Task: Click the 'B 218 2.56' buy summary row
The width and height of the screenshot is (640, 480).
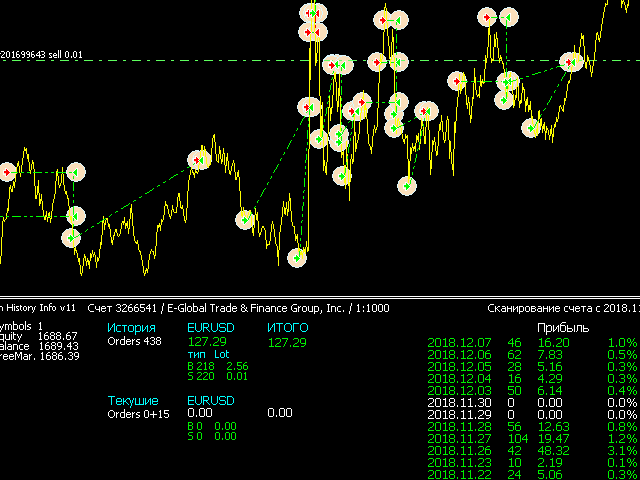Action: point(218,366)
